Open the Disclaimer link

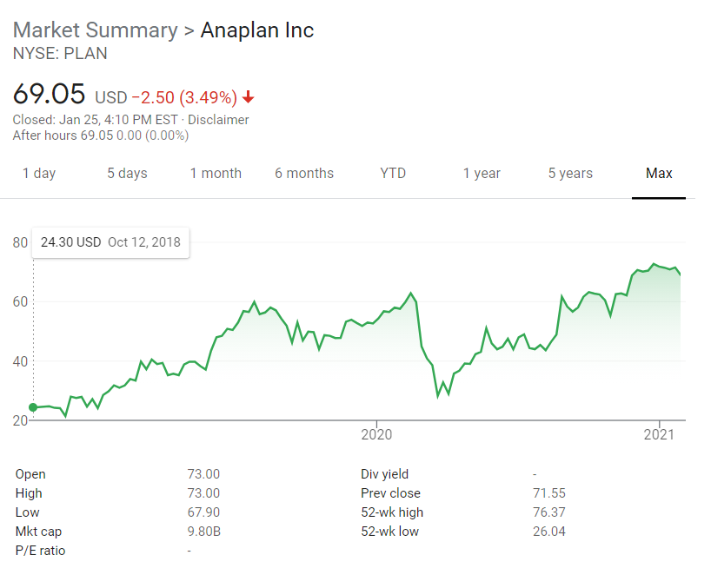click(x=218, y=120)
